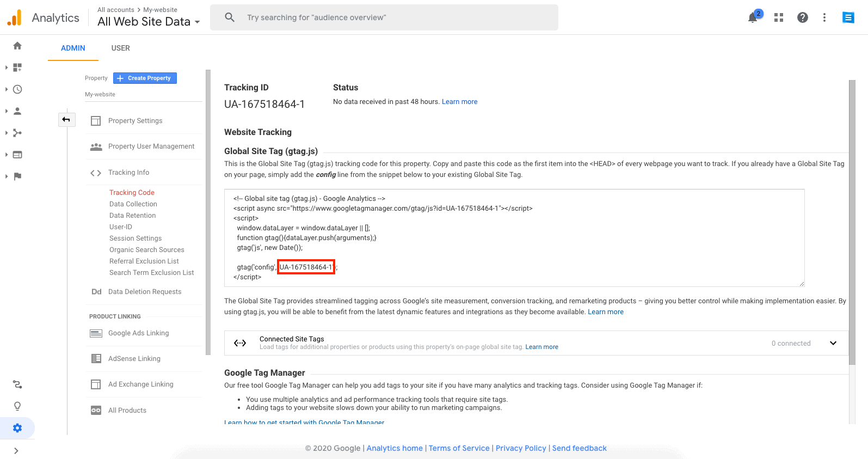Open Customization dashboard icon in sidebar
868x459 pixels.
point(17,68)
